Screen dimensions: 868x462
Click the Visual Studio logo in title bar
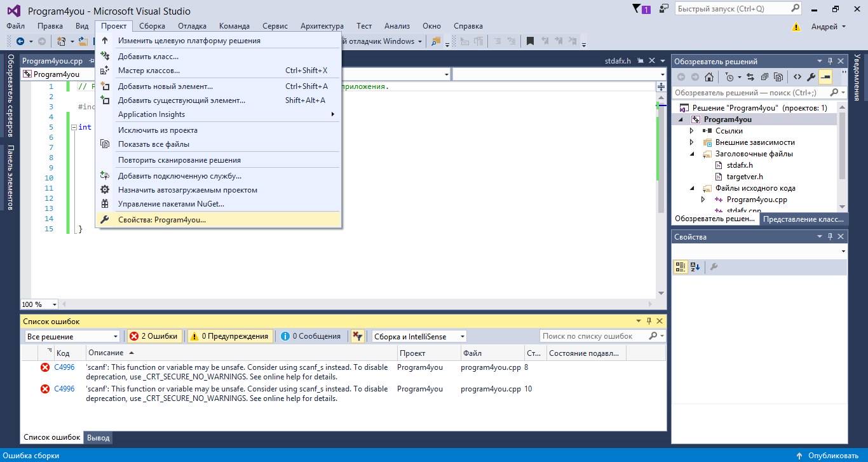point(13,11)
